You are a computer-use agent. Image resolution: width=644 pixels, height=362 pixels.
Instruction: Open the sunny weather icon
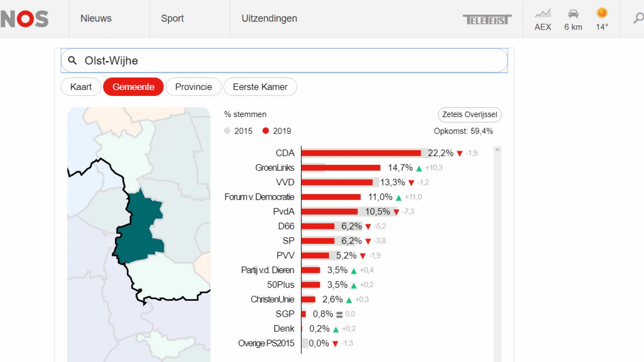(x=602, y=13)
